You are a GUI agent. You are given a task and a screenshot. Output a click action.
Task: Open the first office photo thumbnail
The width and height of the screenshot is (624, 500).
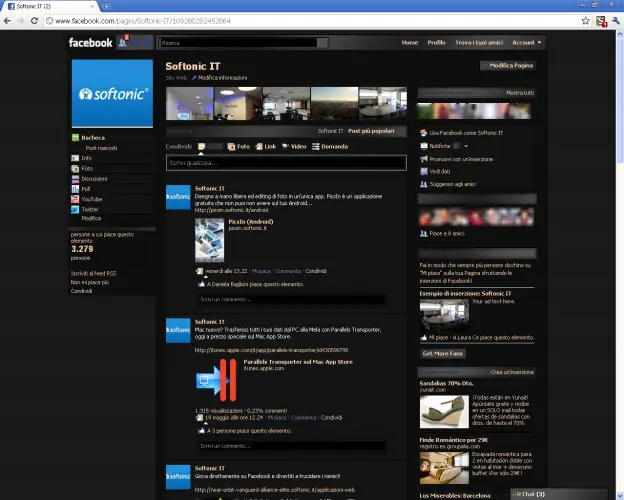coord(190,104)
